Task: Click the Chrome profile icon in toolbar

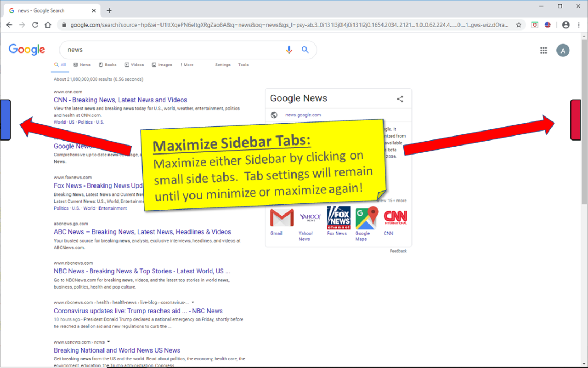Action: [x=565, y=25]
